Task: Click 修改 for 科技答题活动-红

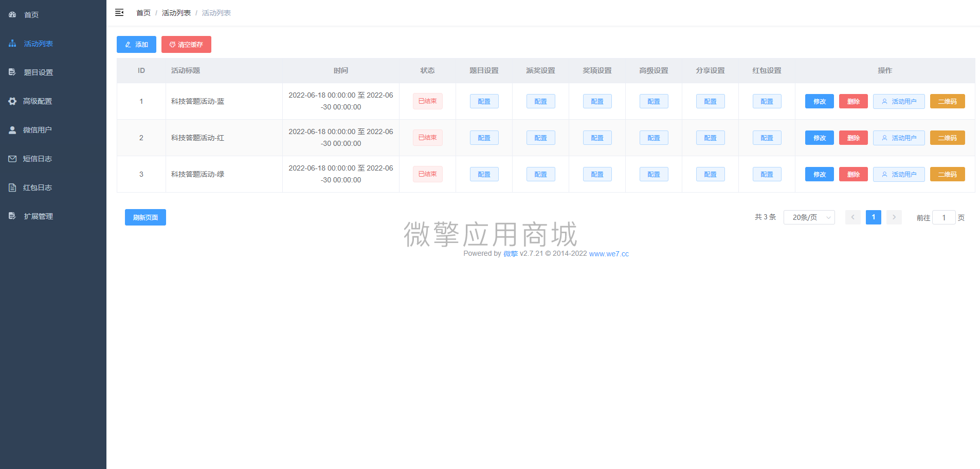Action: [820, 138]
